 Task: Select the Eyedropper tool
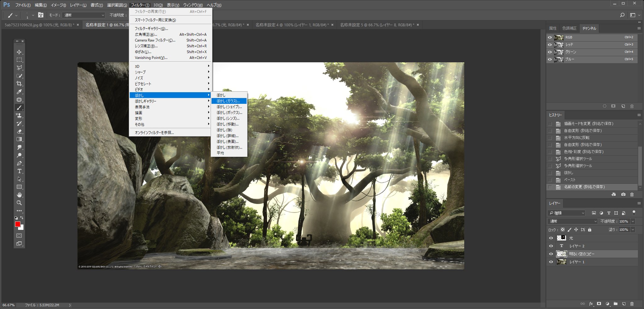[19, 92]
